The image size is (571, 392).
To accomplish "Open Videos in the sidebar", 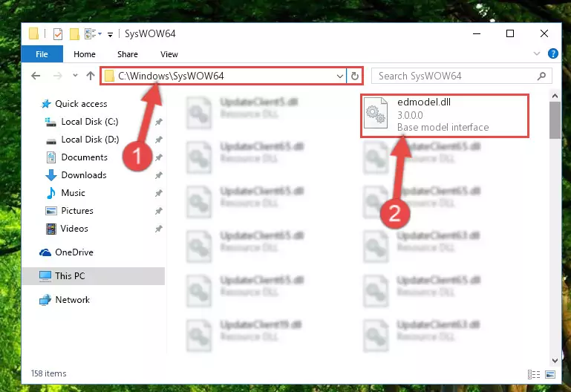I will (74, 229).
